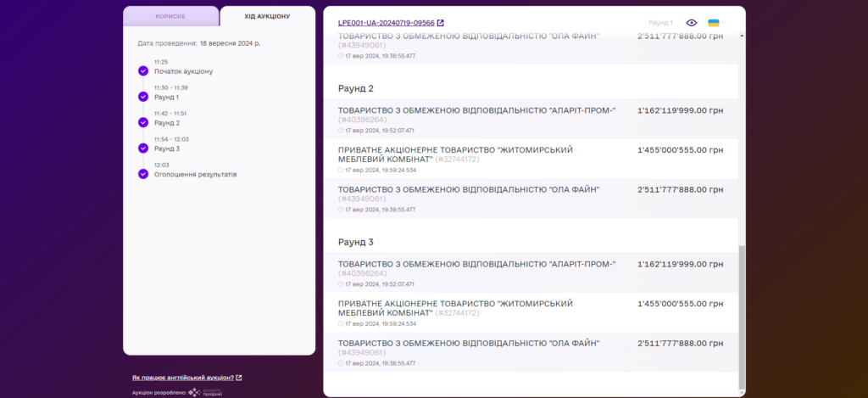Click the Prozorro Продажі logo

click(205, 392)
